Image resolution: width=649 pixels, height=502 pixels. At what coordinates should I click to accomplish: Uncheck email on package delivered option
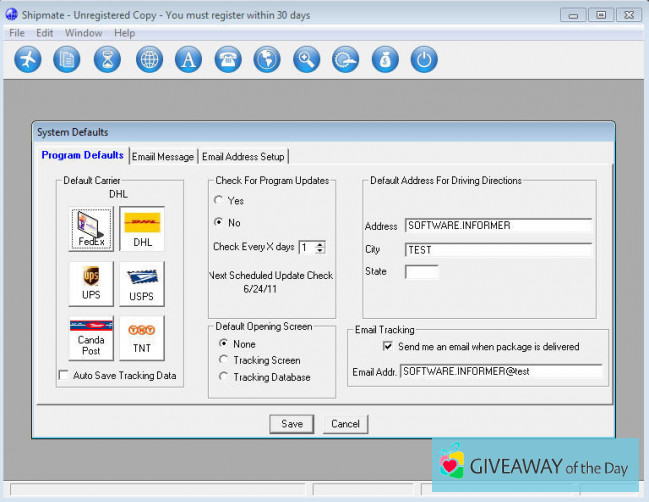[x=388, y=347]
